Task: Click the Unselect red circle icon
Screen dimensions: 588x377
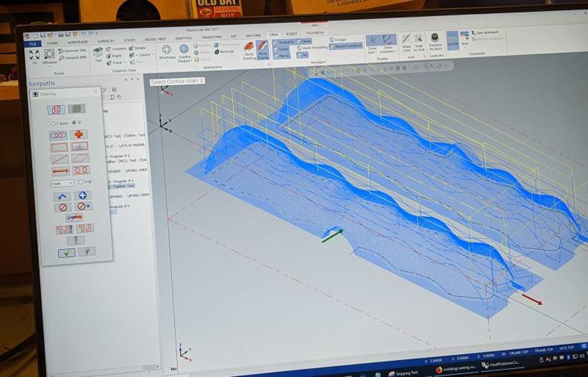Action: [x=62, y=207]
